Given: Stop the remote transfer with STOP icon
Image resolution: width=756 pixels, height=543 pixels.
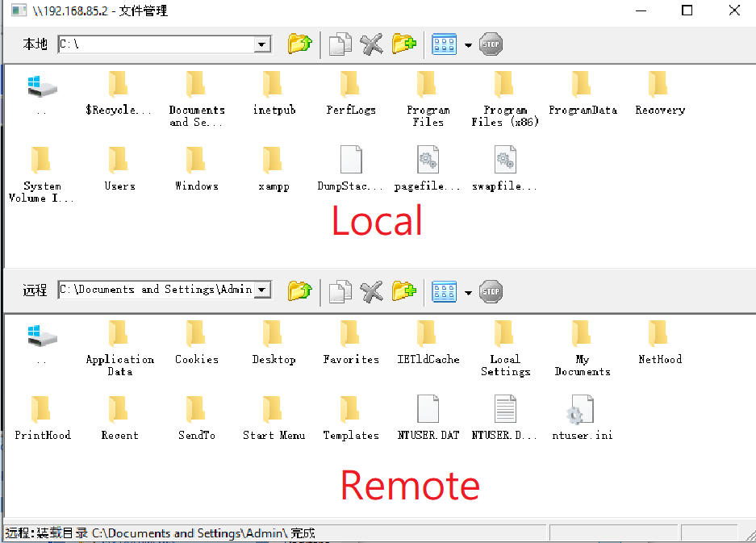Looking at the screenshot, I should click(491, 290).
